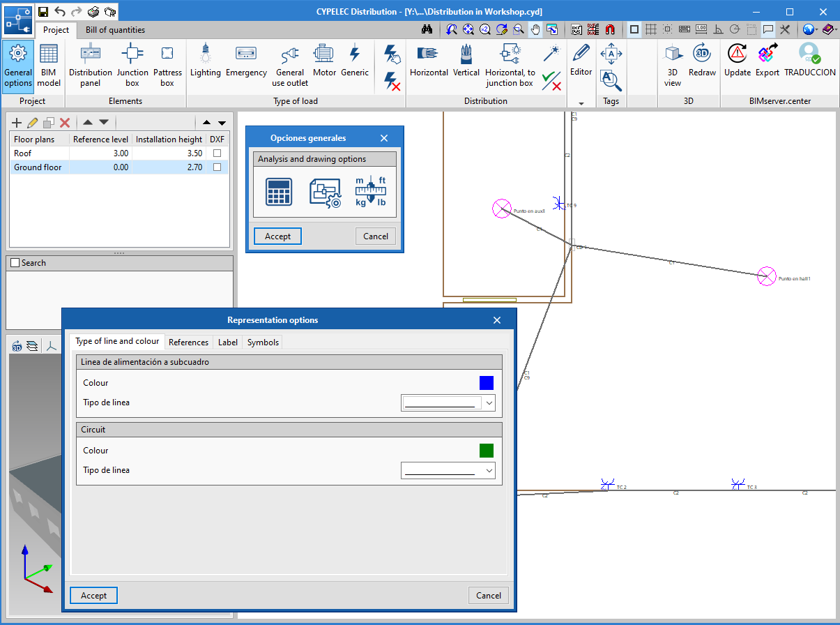This screenshot has width=840, height=625.
Task: Switch to the Project ribbon tab
Action: click(56, 30)
